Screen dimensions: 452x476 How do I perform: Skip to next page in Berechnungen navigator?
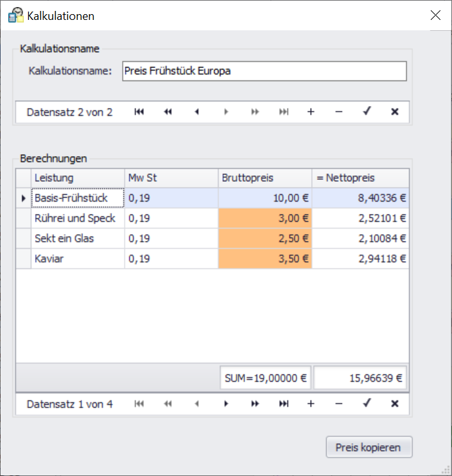[x=255, y=404]
